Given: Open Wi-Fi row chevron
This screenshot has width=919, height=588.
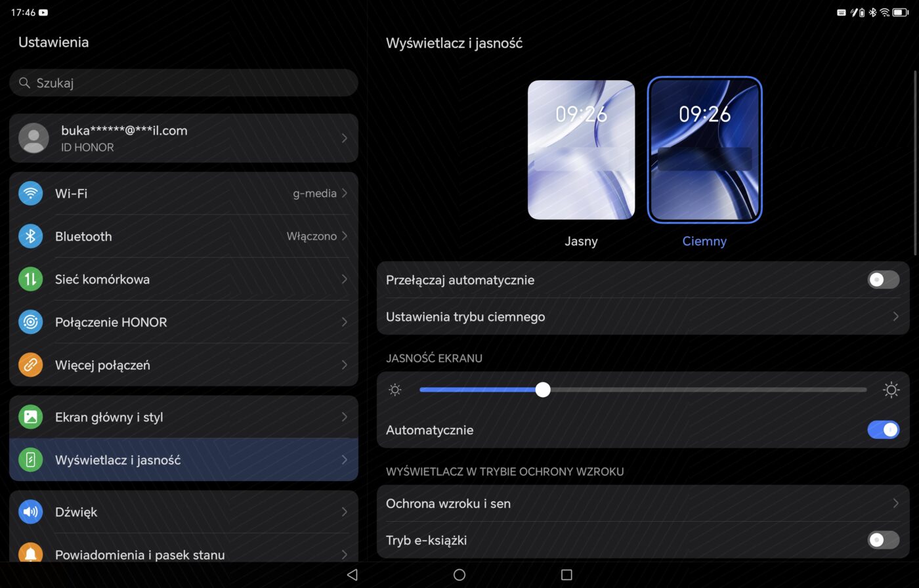Looking at the screenshot, I should tap(345, 193).
